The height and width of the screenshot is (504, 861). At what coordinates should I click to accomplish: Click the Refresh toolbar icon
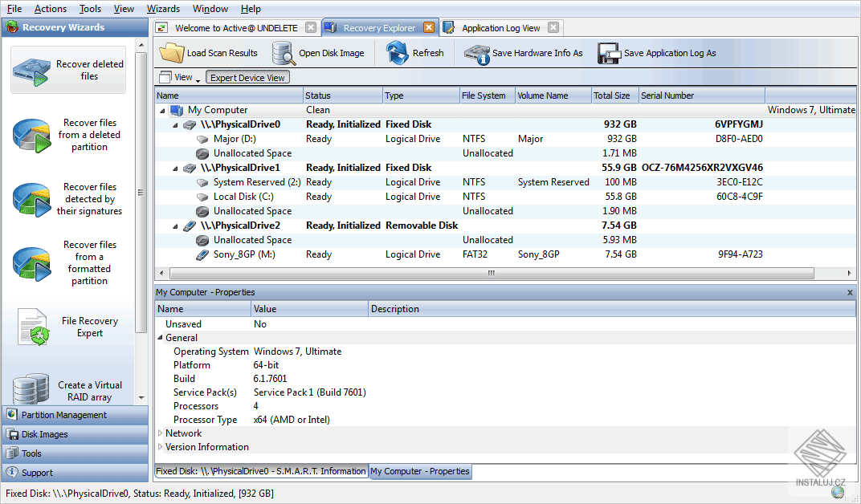click(398, 53)
